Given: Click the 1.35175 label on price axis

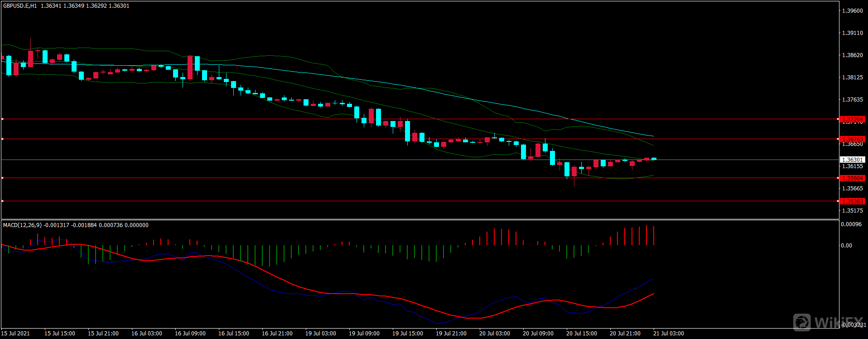Looking at the screenshot, I should (852, 211).
